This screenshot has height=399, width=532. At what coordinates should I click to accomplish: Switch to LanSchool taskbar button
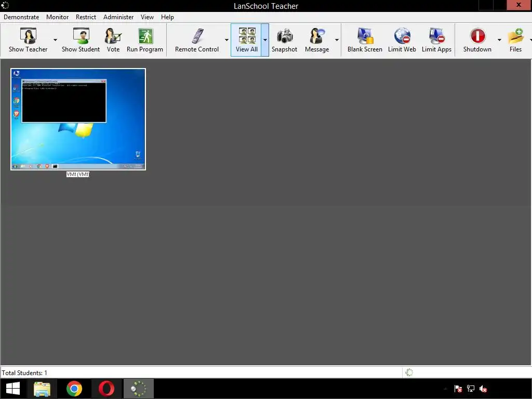point(139,389)
